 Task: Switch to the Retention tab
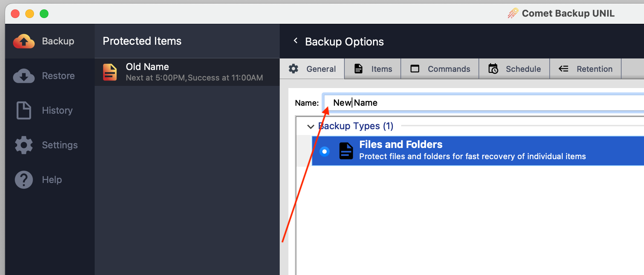point(585,69)
